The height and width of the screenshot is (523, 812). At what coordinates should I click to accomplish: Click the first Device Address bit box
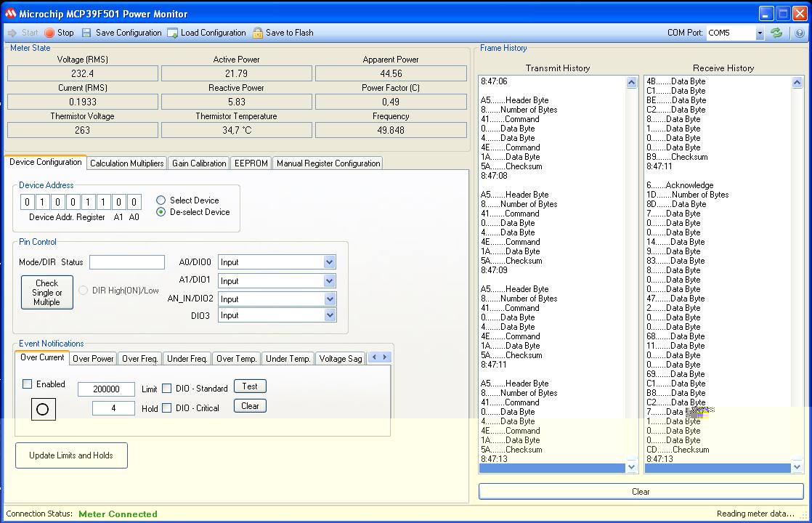pyautogui.click(x=28, y=202)
